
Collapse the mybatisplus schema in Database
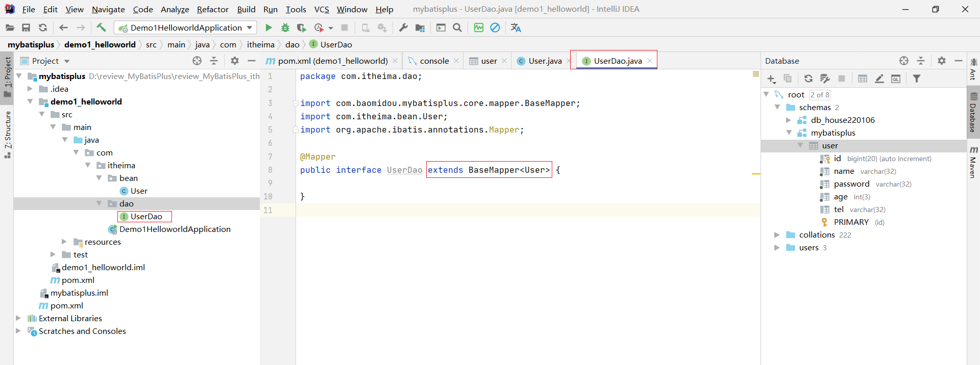(x=789, y=133)
